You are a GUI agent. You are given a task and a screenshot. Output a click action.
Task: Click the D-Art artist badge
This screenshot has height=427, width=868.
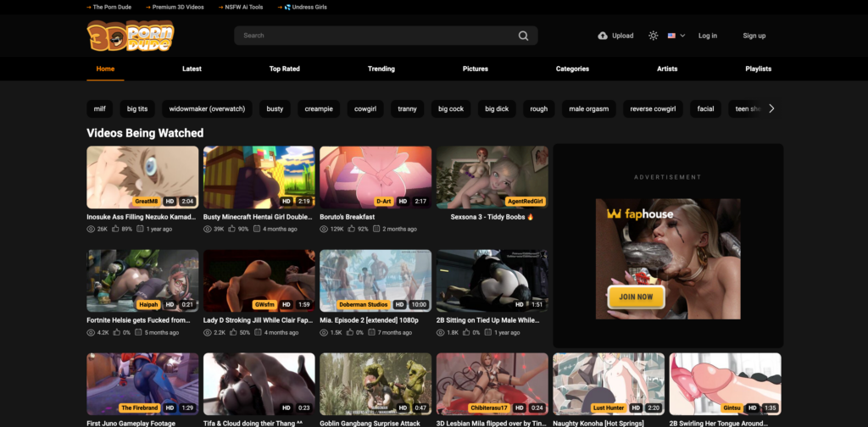point(383,202)
